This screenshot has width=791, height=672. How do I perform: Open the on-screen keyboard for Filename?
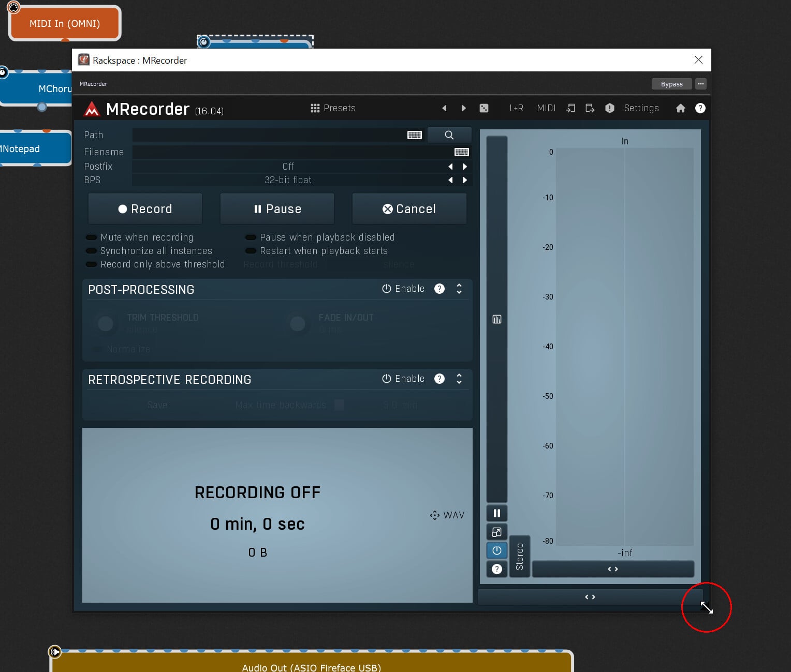(461, 152)
